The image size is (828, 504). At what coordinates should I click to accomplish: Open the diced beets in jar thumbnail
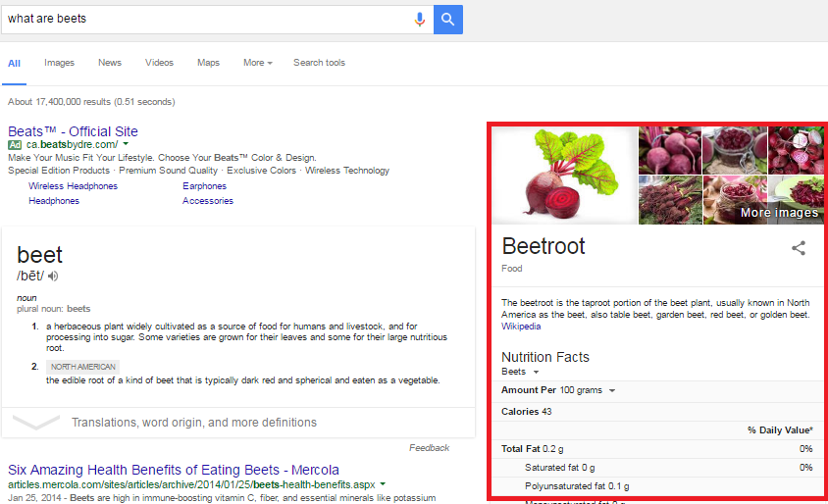pos(735,150)
